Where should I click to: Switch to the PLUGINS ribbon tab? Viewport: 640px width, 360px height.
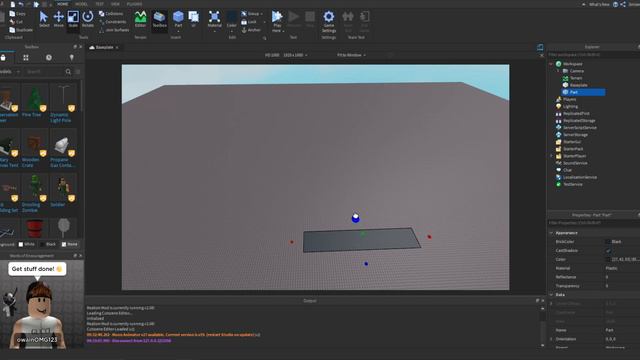(134, 4)
